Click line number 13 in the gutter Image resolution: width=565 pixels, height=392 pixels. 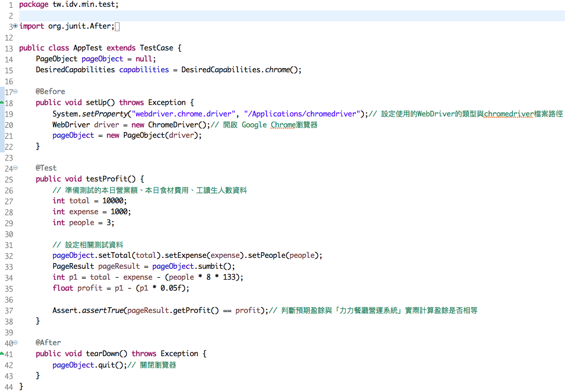coord(8,48)
